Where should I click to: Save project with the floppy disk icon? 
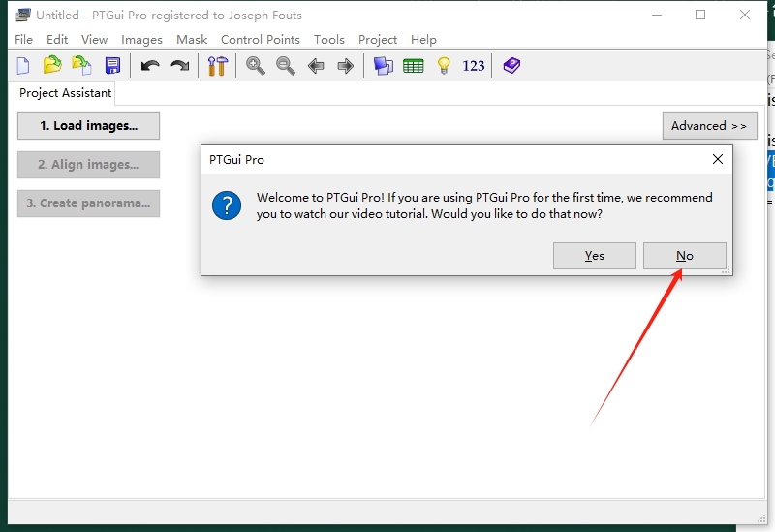(x=112, y=66)
